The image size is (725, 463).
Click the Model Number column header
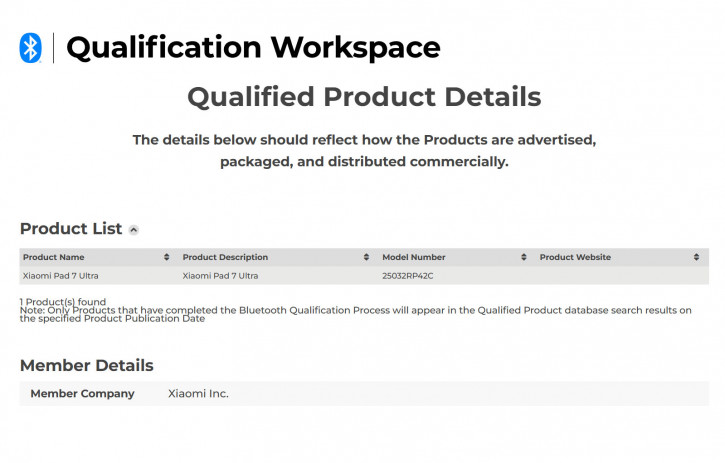click(414, 257)
